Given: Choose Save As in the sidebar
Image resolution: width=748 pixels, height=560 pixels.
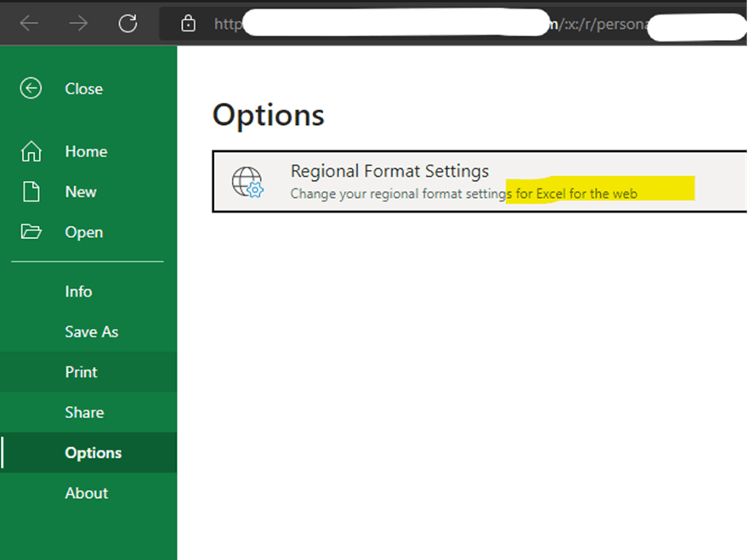Looking at the screenshot, I should pyautogui.click(x=88, y=331).
